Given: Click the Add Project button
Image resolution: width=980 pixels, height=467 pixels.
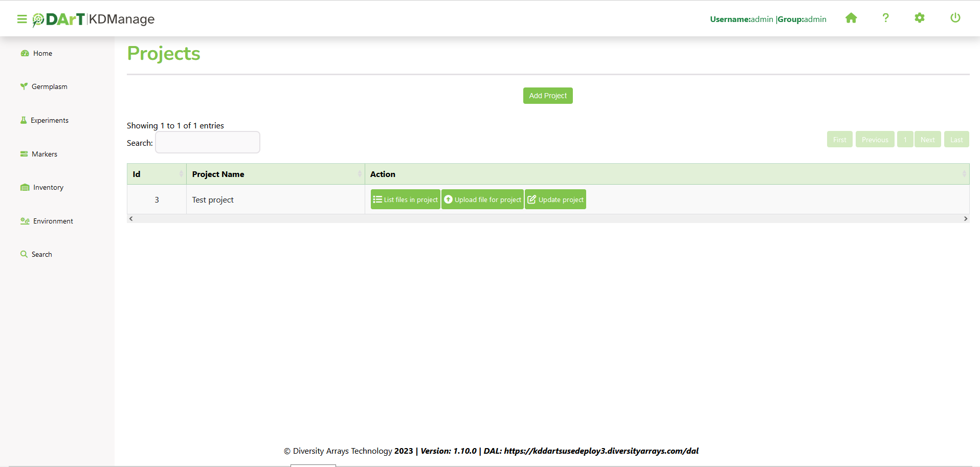Looking at the screenshot, I should (548, 96).
